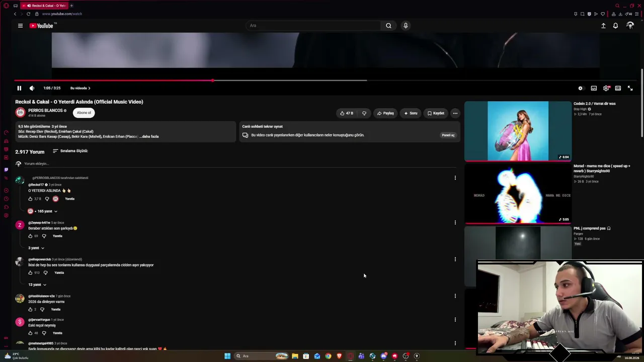Toggle fullscreen on the video player
This screenshot has height=362, width=644.
[630, 88]
